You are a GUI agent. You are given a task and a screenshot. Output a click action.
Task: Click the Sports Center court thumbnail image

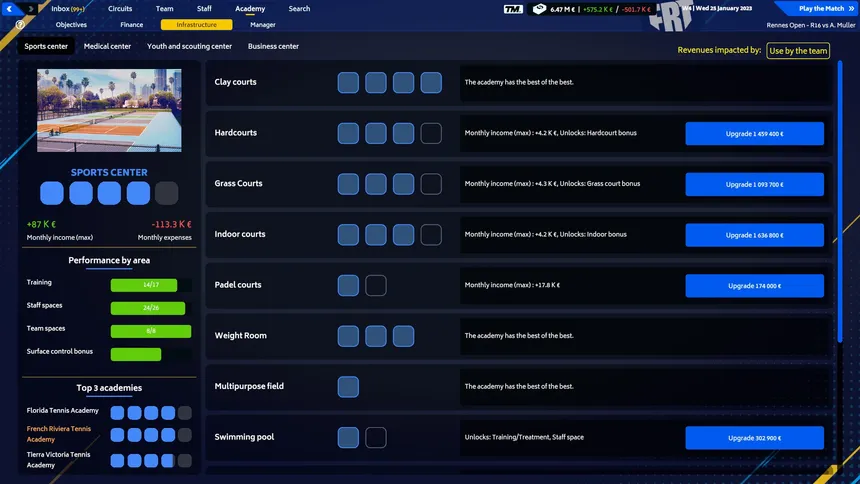coord(109,110)
